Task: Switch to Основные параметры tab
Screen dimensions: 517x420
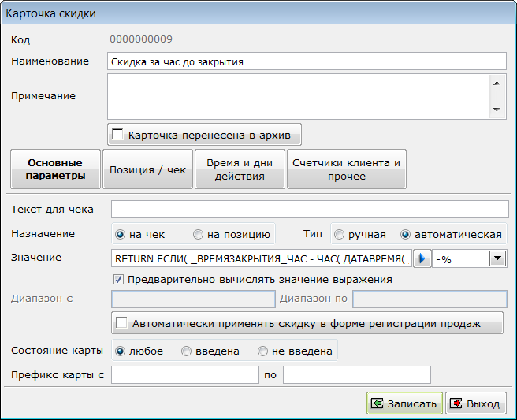Action: pyautogui.click(x=55, y=169)
